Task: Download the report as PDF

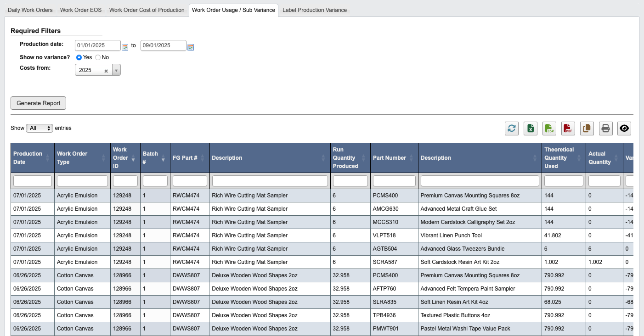Action: (568, 129)
